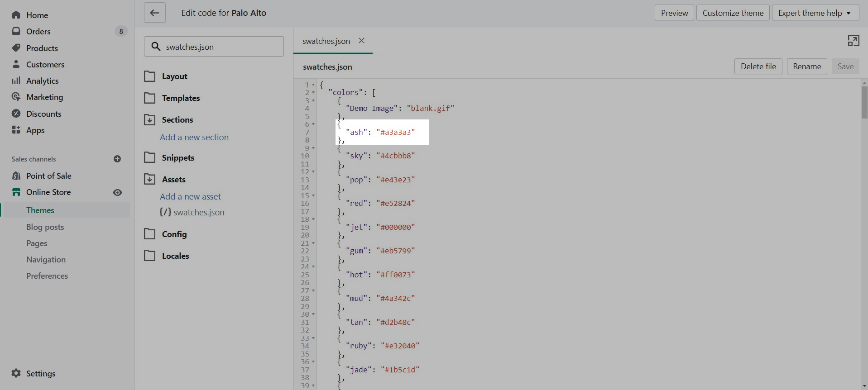This screenshot has height=390, width=868.
Task: Collapse code fold arrow at line 2
Action: click(x=313, y=93)
